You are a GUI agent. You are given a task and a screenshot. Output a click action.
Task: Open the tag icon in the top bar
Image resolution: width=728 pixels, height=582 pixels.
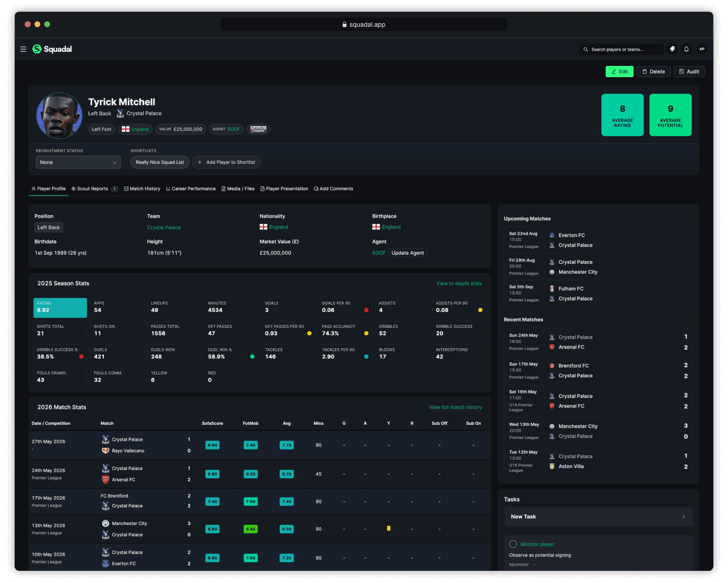pos(672,49)
